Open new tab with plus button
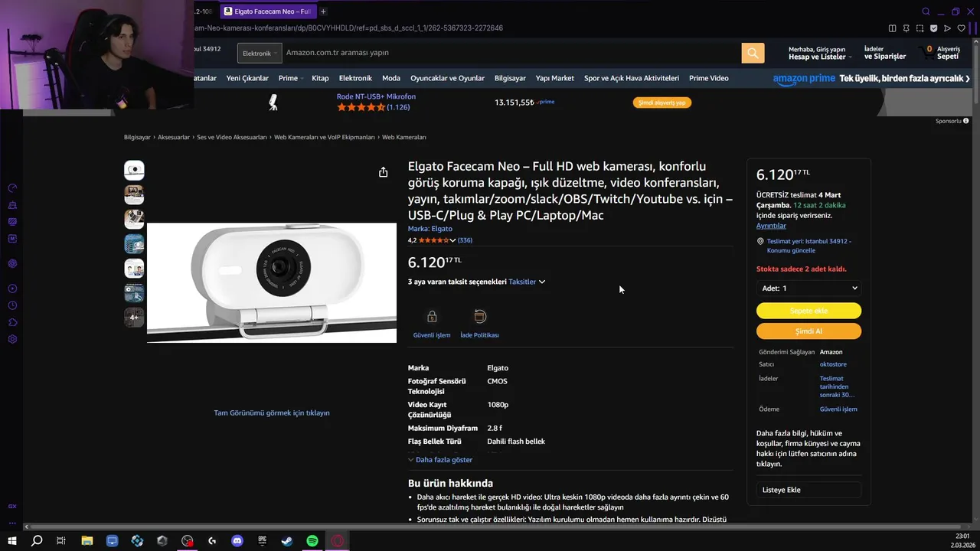Image resolution: width=980 pixels, height=551 pixels. [323, 11]
